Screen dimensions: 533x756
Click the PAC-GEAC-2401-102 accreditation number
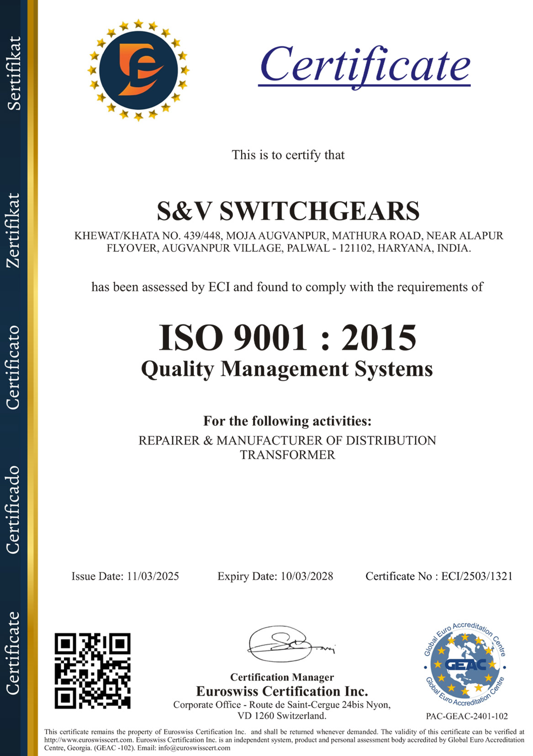click(467, 716)
